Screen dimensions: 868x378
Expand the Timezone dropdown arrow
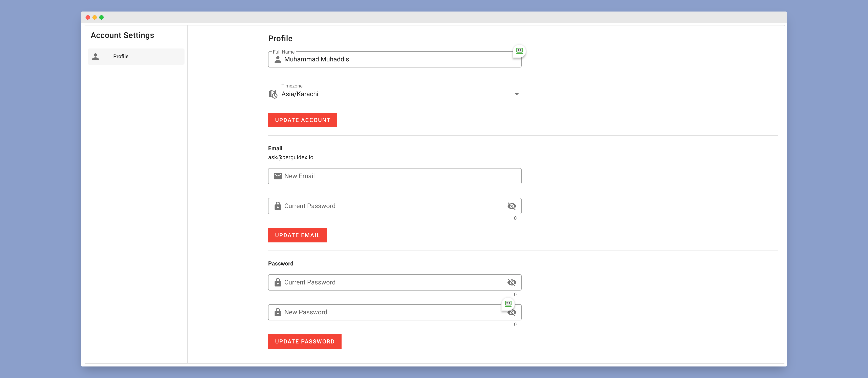point(516,94)
